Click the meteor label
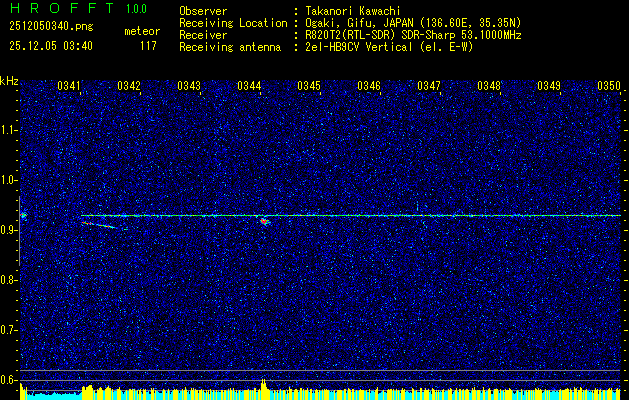Viewport: 629px width, 400px height. [142, 31]
